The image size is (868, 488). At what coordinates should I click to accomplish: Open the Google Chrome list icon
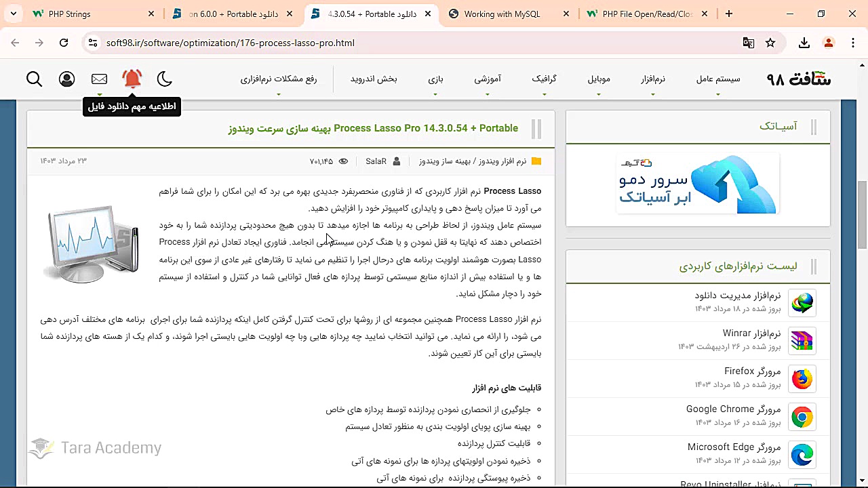[802, 417]
